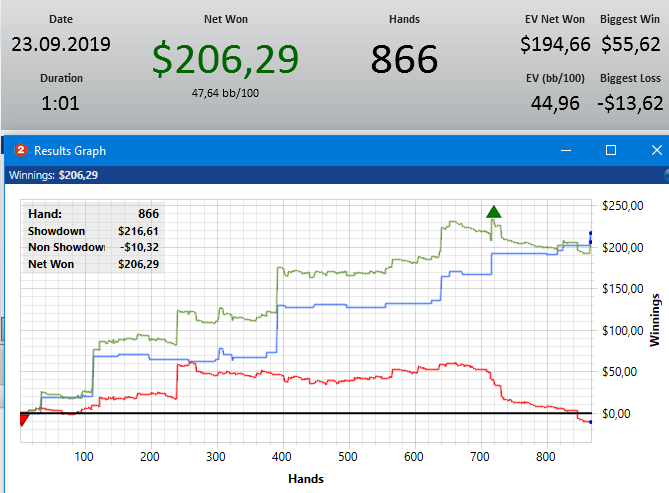Minimize the Results Graph window
Viewport: 669px width, 493px height.
click(566, 150)
